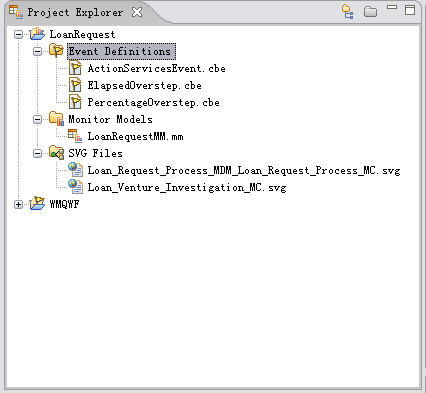Image resolution: width=426 pixels, height=393 pixels.
Task: Select the Event Definitions label
Action: pyautogui.click(x=121, y=51)
